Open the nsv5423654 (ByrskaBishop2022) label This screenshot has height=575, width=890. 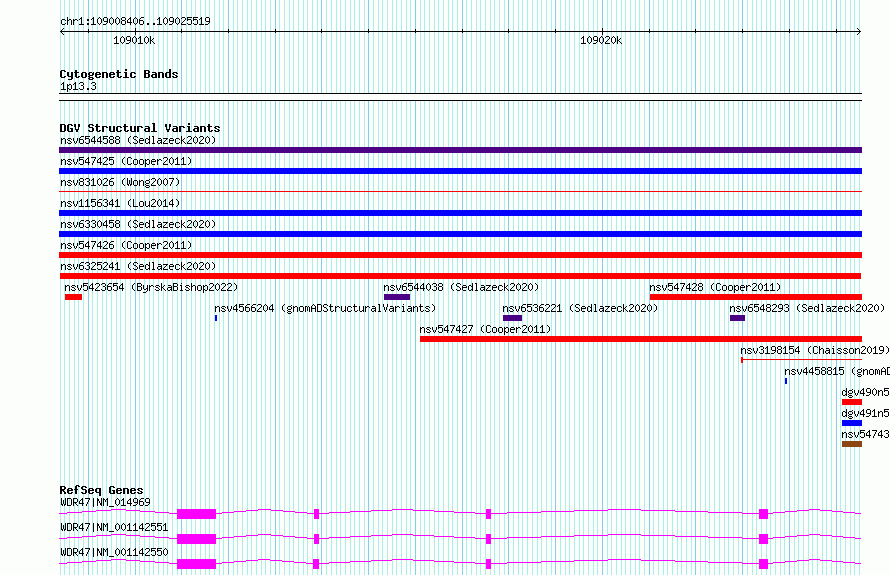[x=151, y=287]
